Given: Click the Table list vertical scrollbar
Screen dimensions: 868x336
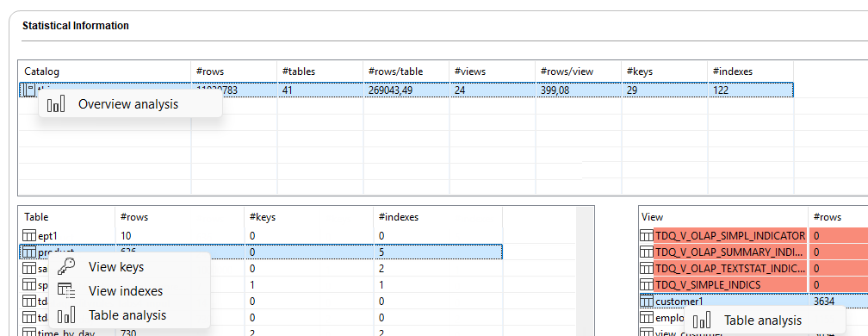Looking at the screenshot, I should click(x=586, y=271).
